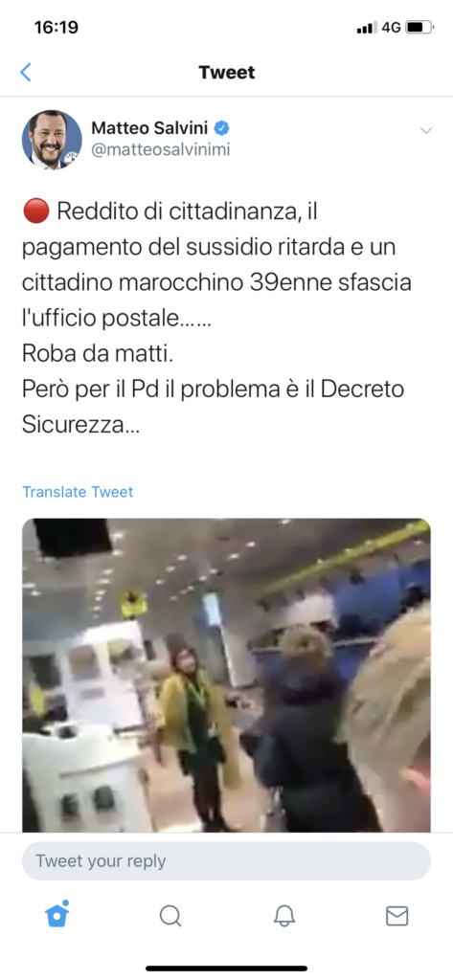Tap the battery icon in status bar
Image resolution: width=453 pixels, height=980 pixels.
point(419,28)
